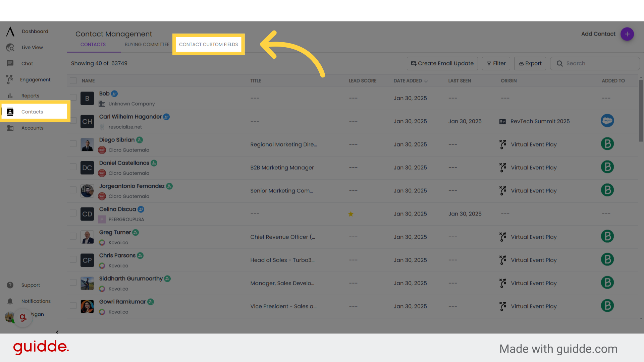The image size is (644, 362).
Task: Sort by the Date Added column arrow
Action: [x=426, y=81]
